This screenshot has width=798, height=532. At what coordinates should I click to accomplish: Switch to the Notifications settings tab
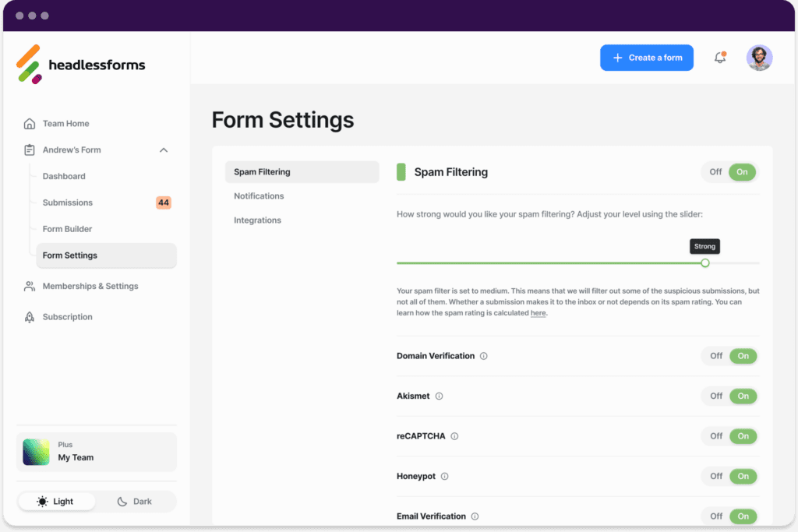click(x=259, y=196)
